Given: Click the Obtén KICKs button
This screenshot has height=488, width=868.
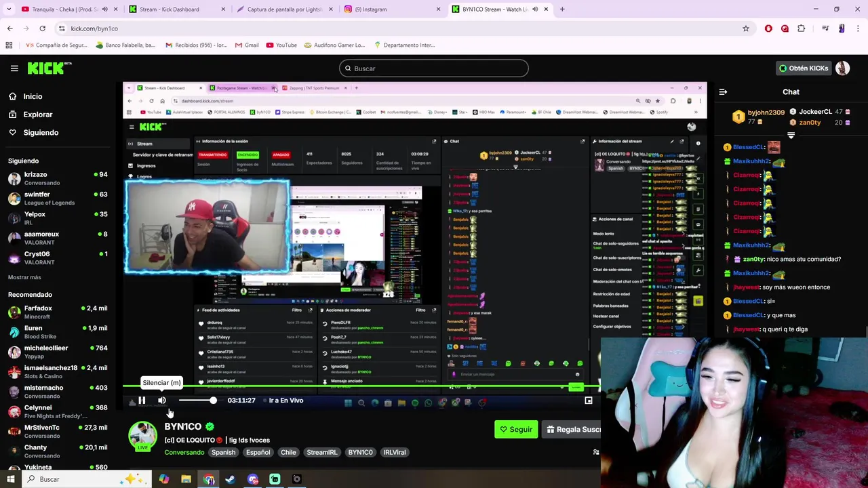Looking at the screenshot, I should (x=804, y=68).
